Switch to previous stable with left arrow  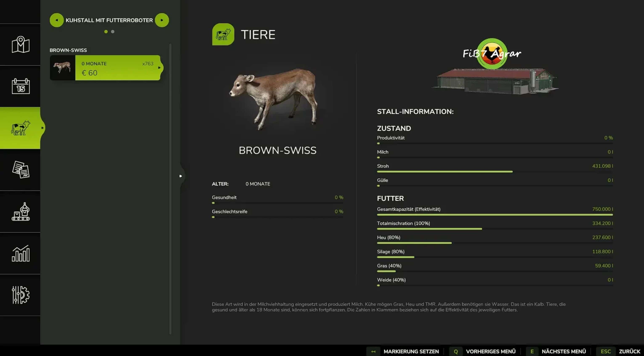tap(57, 20)
